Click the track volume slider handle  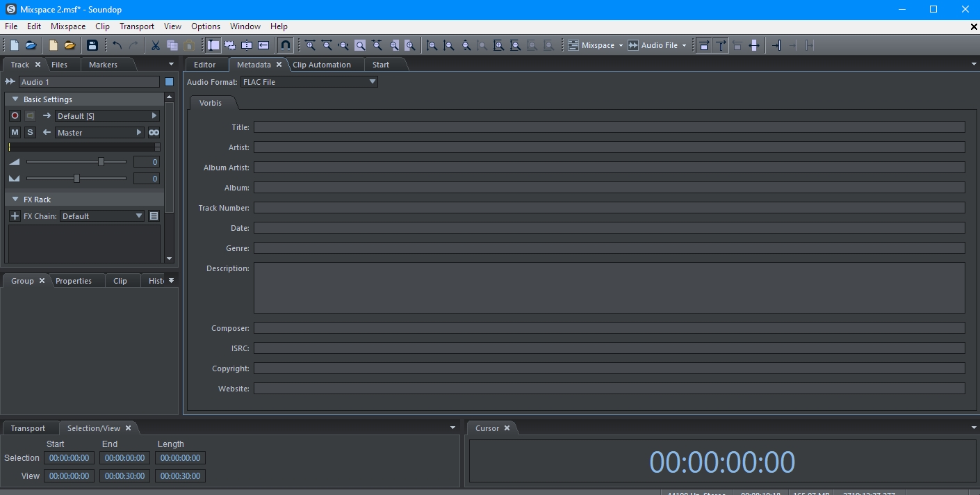pos(101,162)
